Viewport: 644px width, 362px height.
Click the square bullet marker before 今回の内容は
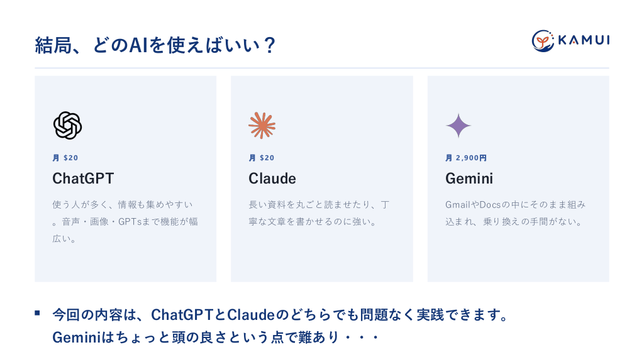click(x=37, y=313)
